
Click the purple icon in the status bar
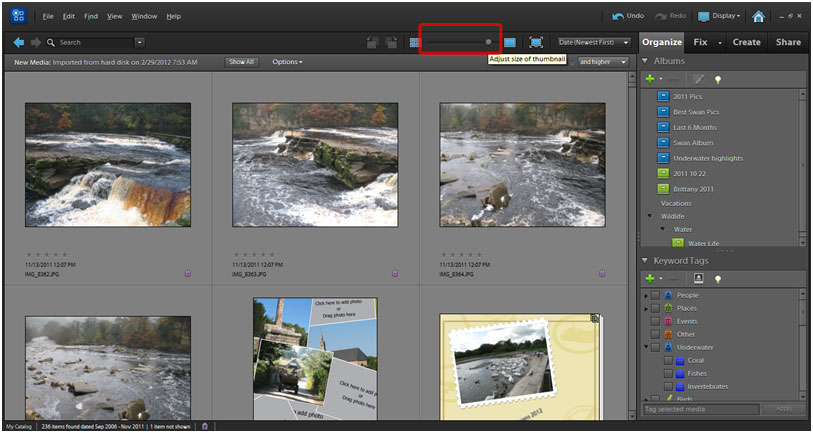point(205,426)
